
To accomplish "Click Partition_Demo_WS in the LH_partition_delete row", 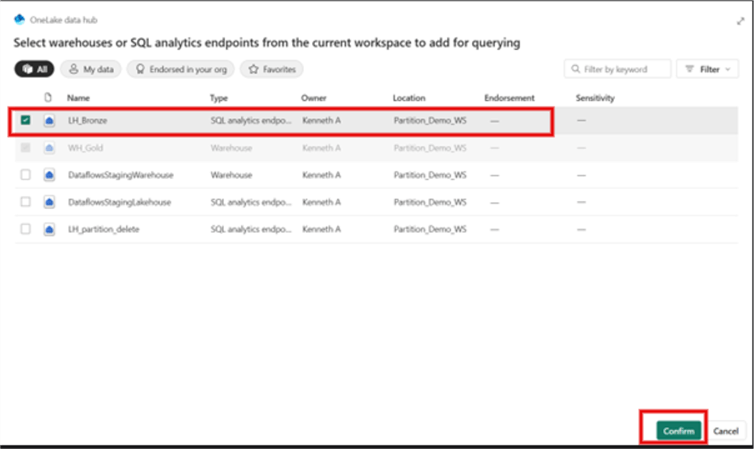I will 430,229.
